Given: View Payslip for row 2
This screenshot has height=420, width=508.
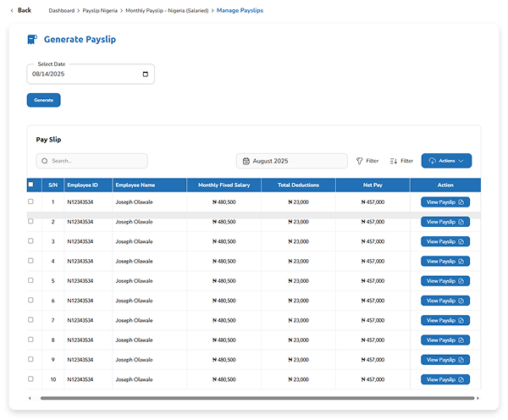Looking at the screenshot, I should coord(445,222).
